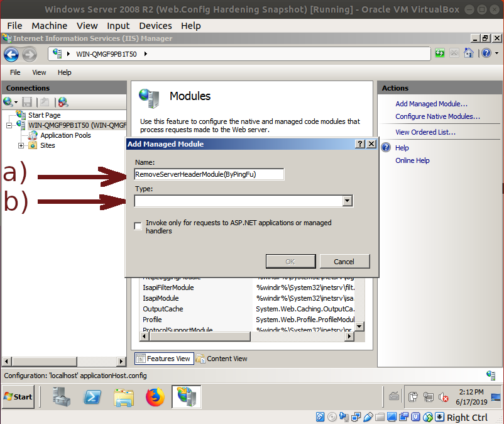The height and width of the screenshot is (424, 504).
Task: Switch to the Content View tab
Action: 222,359
